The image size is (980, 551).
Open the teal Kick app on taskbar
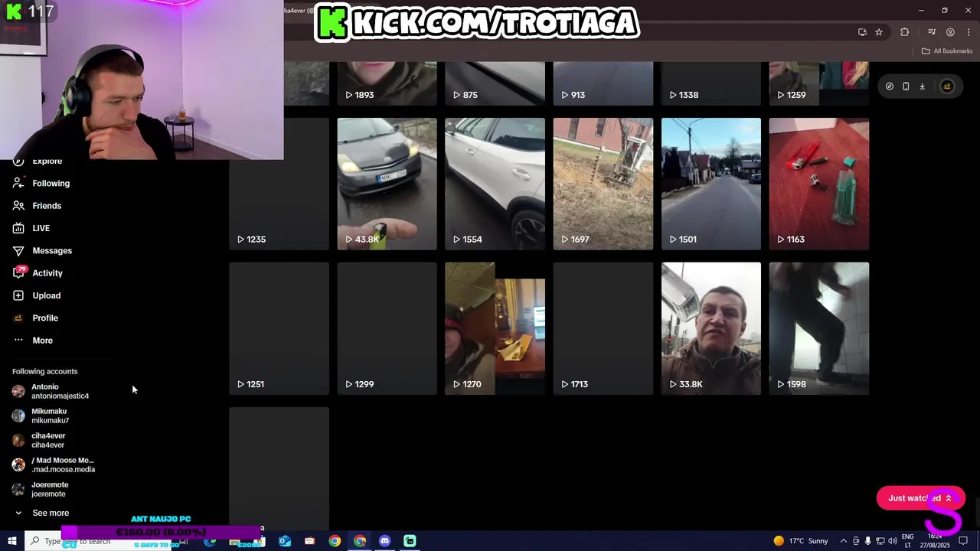click(410, 541)
